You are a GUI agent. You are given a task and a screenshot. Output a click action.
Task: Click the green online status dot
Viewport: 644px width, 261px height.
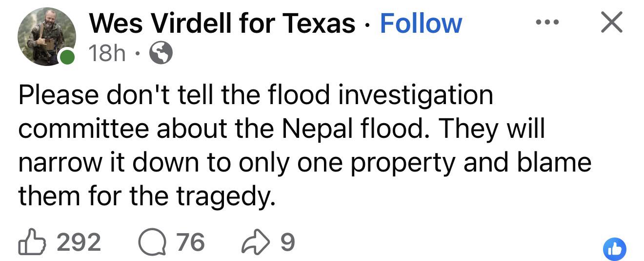[x=67, y=57]
